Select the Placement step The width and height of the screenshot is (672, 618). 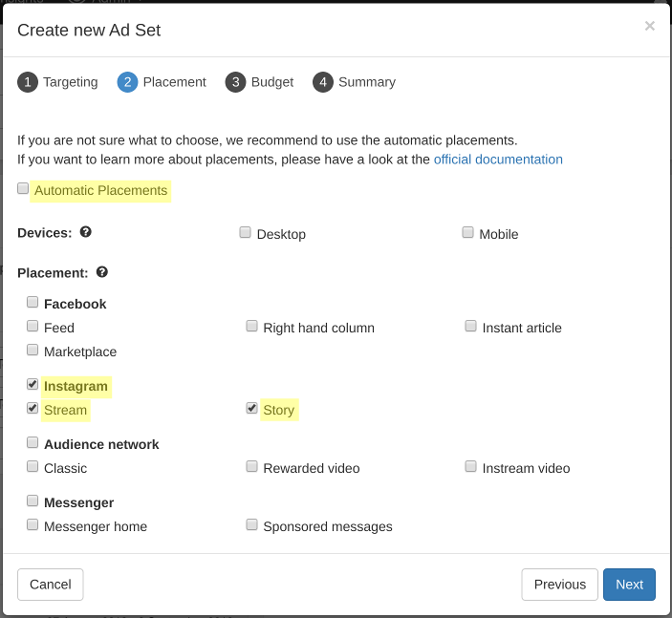pos(162,82)
